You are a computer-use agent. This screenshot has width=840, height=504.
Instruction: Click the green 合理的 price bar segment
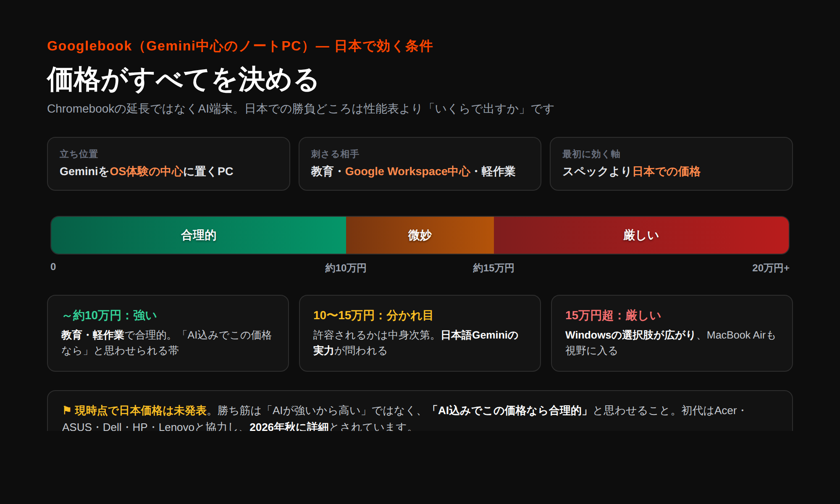pos(199,235)
